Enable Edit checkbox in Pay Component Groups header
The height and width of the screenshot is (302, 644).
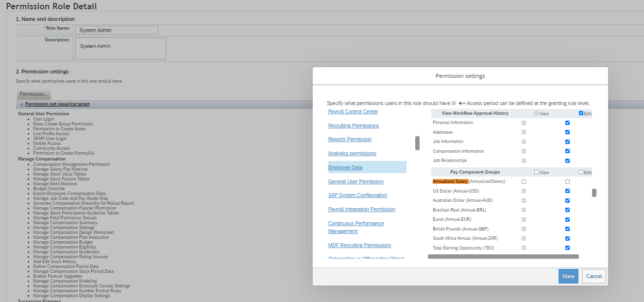[x=581, y=172]
